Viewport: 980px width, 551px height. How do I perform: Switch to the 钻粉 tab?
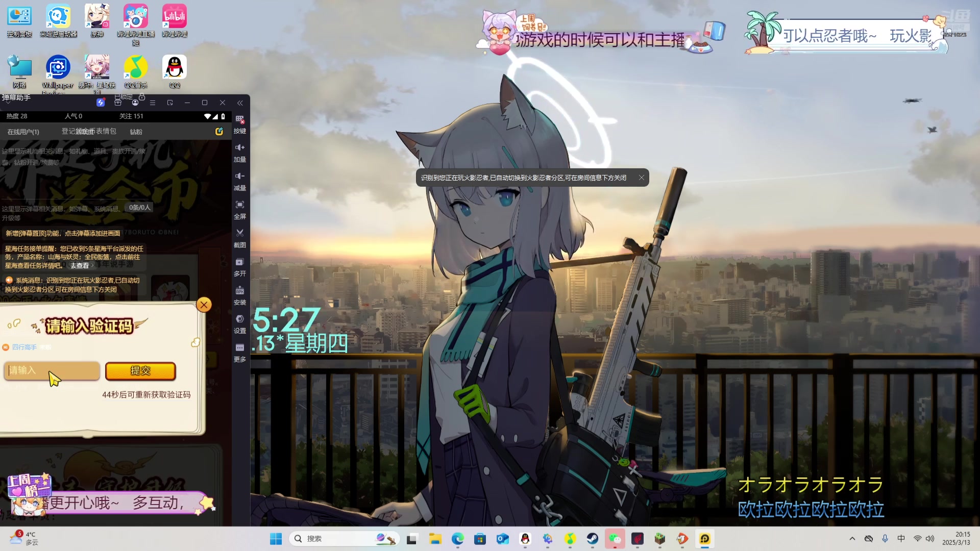point(136,132)
